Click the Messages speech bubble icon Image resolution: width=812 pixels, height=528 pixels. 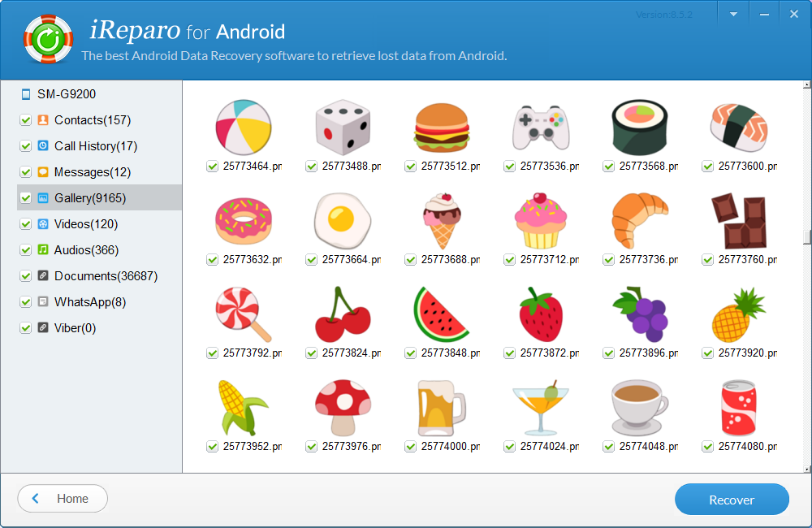[x=43, y=172]
